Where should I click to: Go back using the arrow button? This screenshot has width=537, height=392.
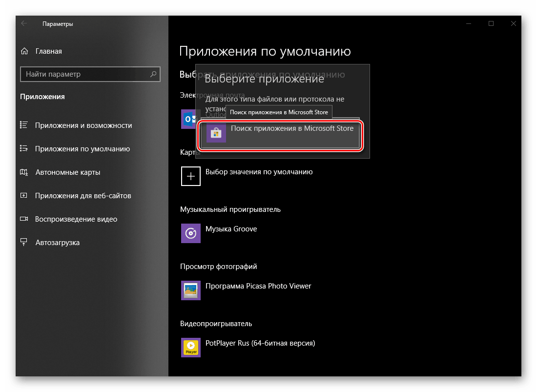tap(23, 23)
